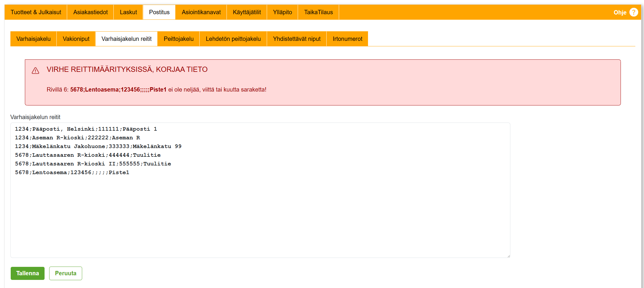Click the warning triangle icon in error box
Viewport: 644px width, 288px height.
[35, 71]
